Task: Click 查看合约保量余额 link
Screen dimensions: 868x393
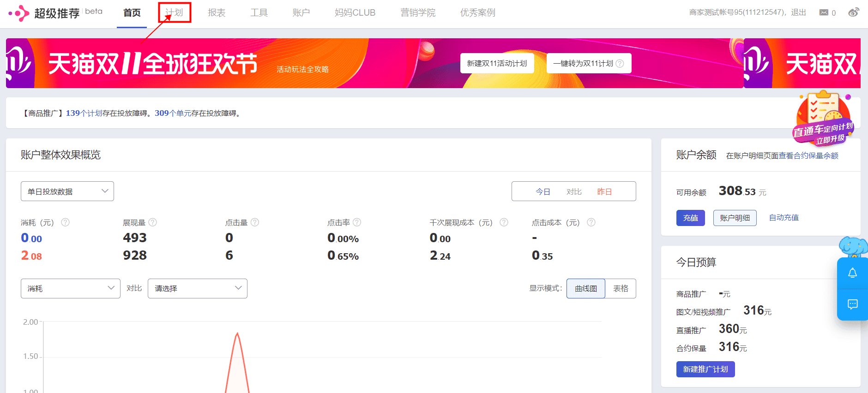Action: (809, 156)
